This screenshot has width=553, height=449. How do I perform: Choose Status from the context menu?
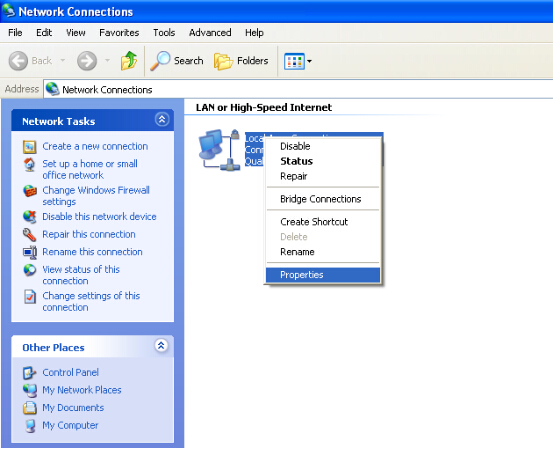tap(323, 161)
